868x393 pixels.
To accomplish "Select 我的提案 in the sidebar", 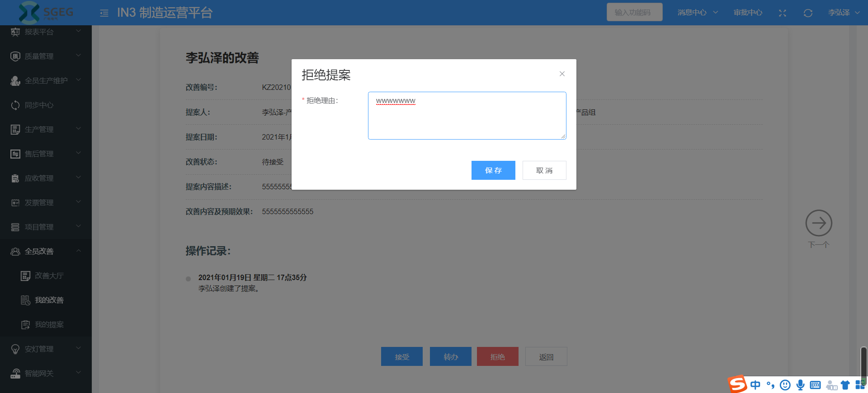I will coord(49,324).
